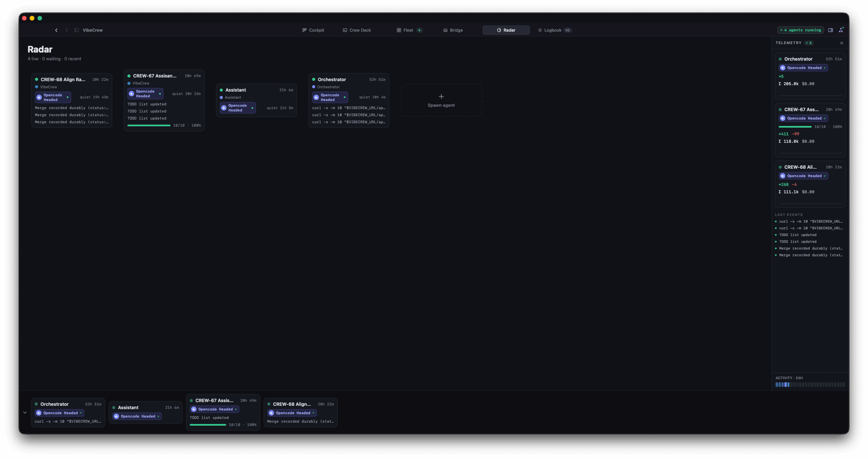Open the Cockpit tab
The image size is (868, 459).
click(x=313, y=30)
